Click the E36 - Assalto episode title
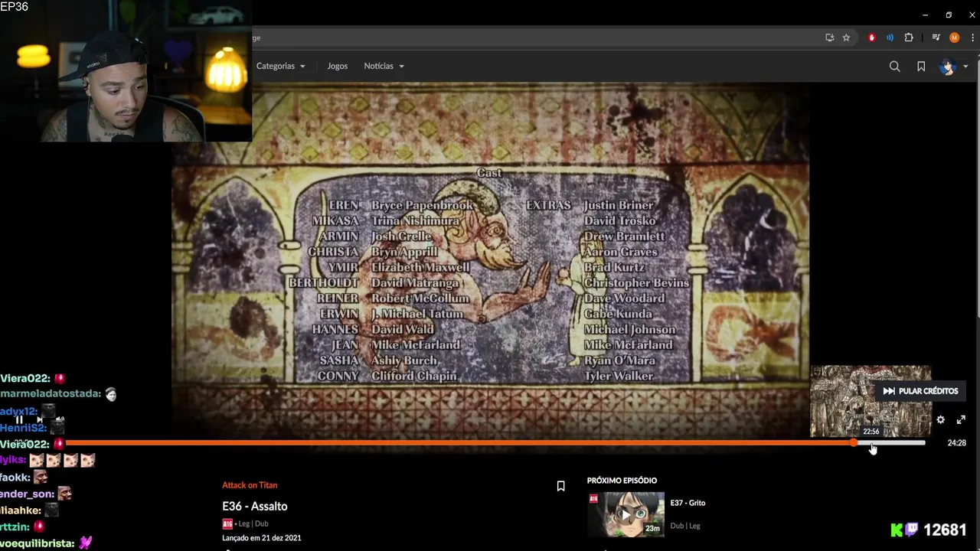This screenshot has width=980, height=551. (x=255, y=506)
